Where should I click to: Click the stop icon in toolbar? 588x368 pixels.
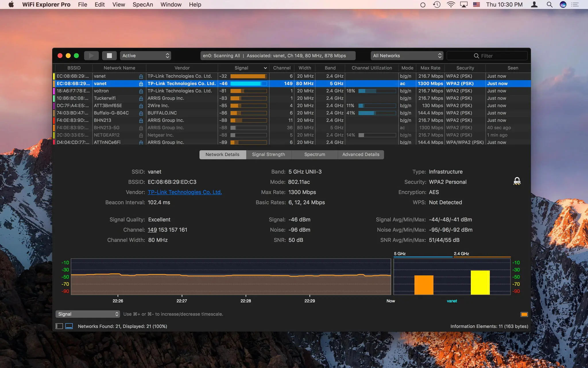[109, 55]
